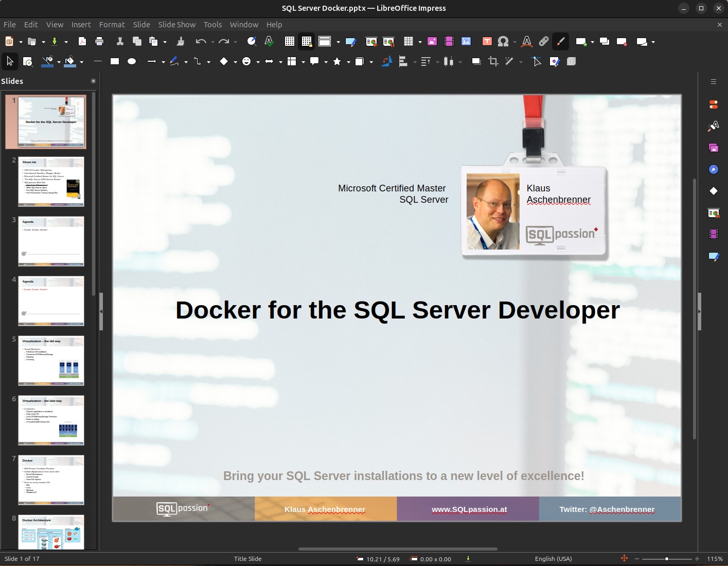Draw a rectangle shape

(115, 61)
